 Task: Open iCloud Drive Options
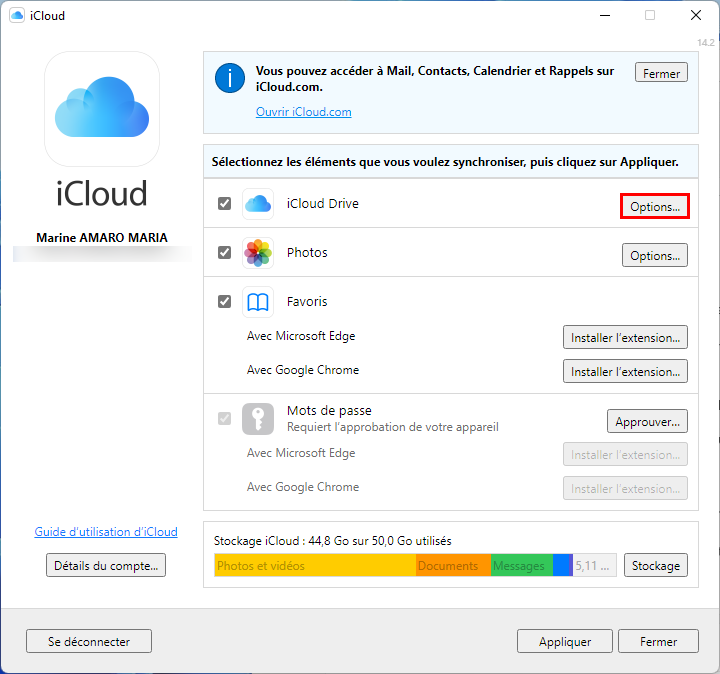(x=655, y=207)
